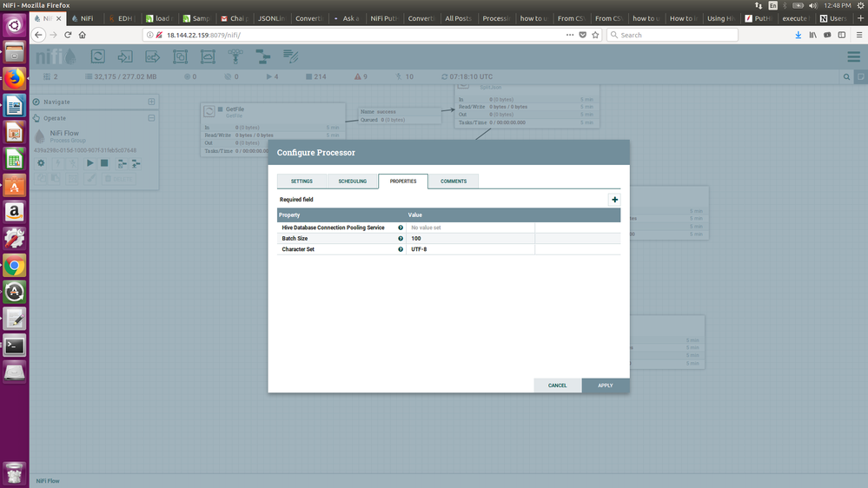
Task: Open the Comments tab
Action: (x=454, y=181)
